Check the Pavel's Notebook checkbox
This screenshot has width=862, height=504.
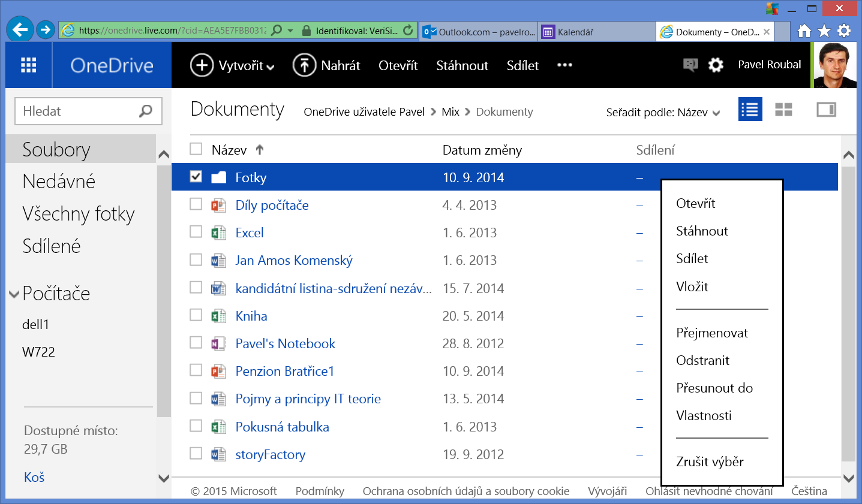[196, 342]
